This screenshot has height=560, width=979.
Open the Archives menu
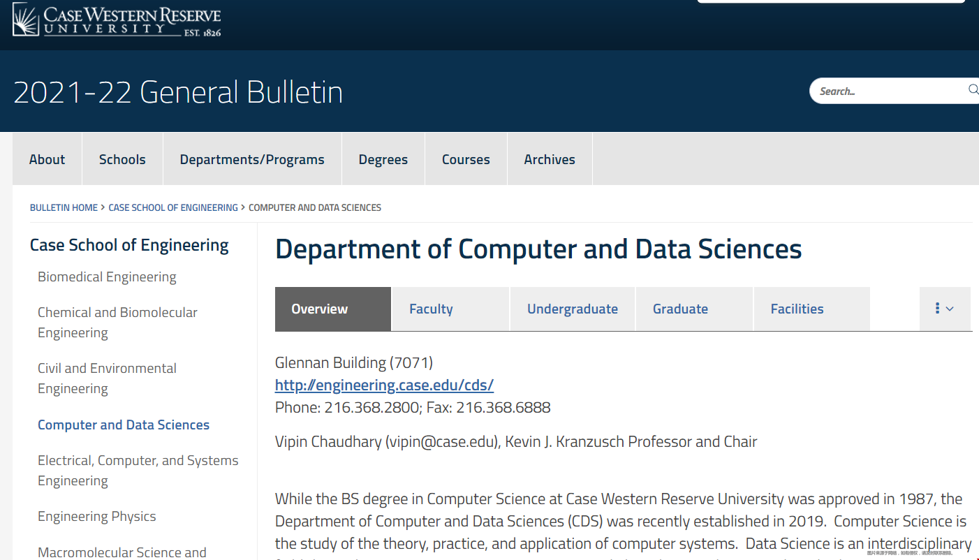point(550,159)
